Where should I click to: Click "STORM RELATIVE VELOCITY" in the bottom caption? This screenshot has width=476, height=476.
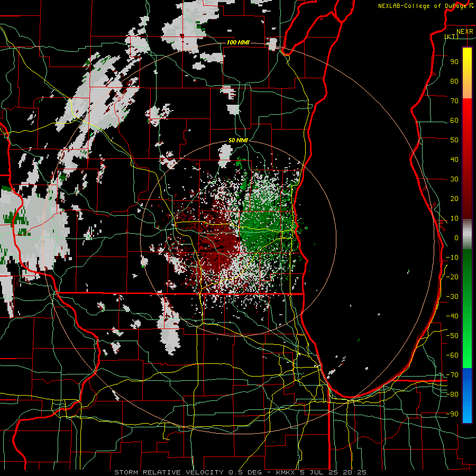point(169,472)
